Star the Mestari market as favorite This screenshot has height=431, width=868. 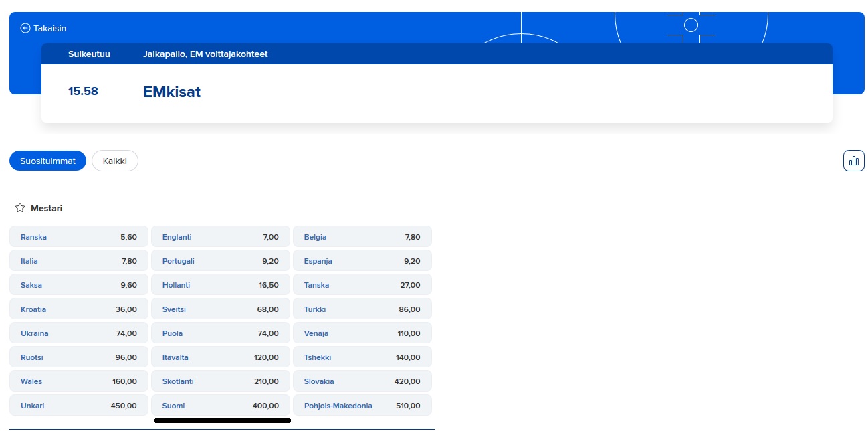pyautogui.click(x=20, y=208)
